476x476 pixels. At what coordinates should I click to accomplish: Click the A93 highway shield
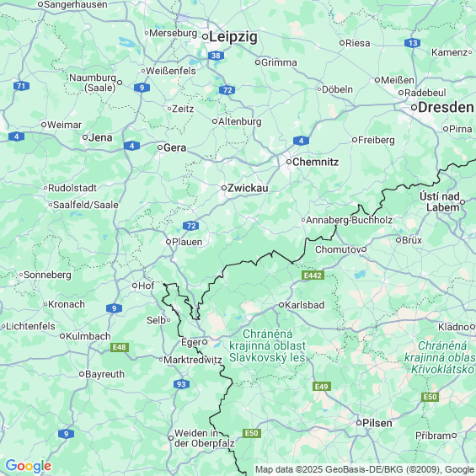pos(181,384)
